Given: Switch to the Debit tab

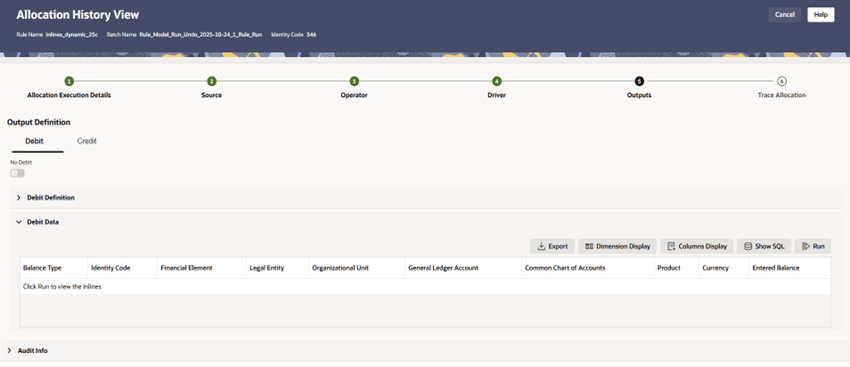Looking at the screenshot, I should [x=34, y=141].
